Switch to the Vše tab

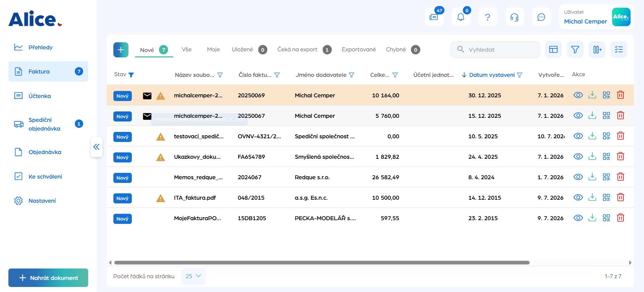pos(186,50)
